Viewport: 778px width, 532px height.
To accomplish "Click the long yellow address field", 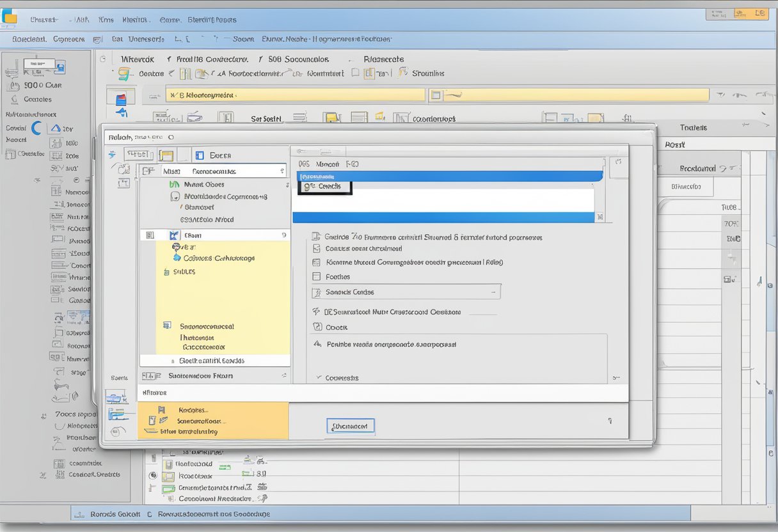I will coord(296,95).
